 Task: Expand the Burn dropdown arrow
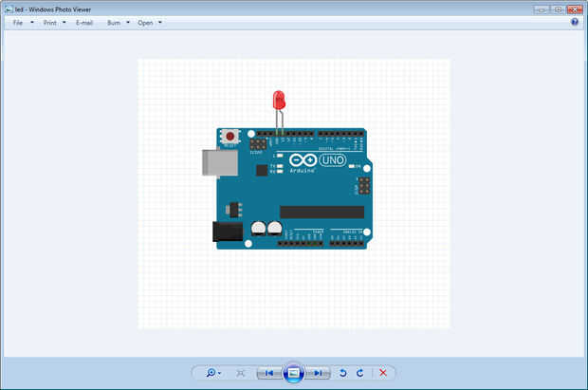click(x=128, y=23)
